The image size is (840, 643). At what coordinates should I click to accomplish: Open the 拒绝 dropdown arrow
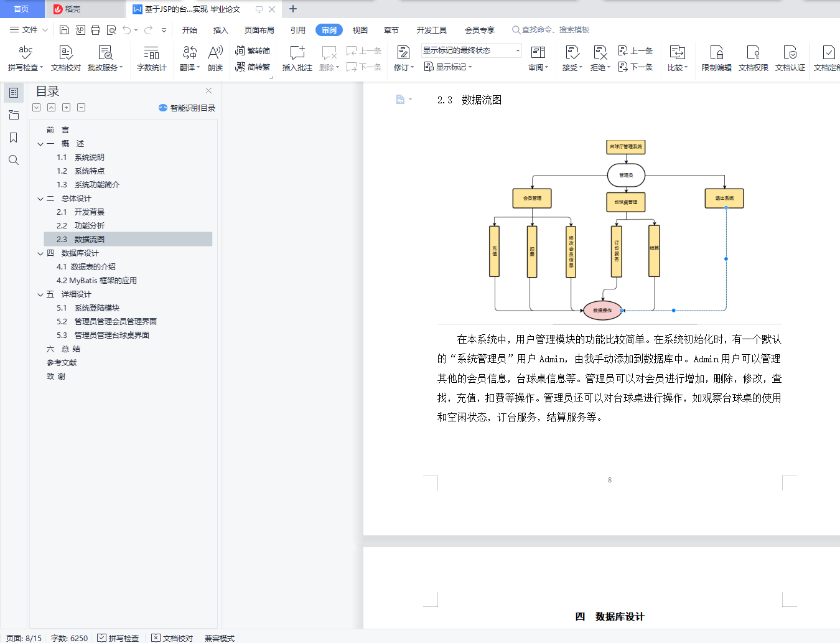pos(609,67)
